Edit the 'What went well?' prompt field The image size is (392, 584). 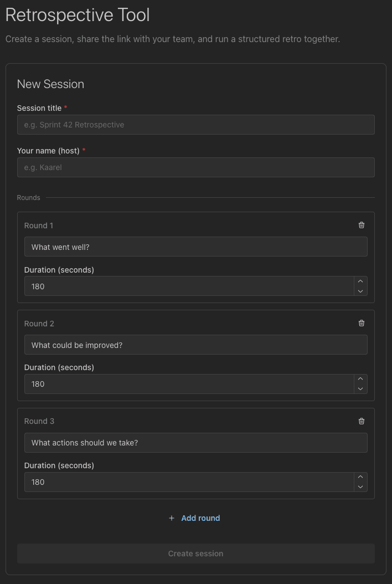tap(195, 247)
